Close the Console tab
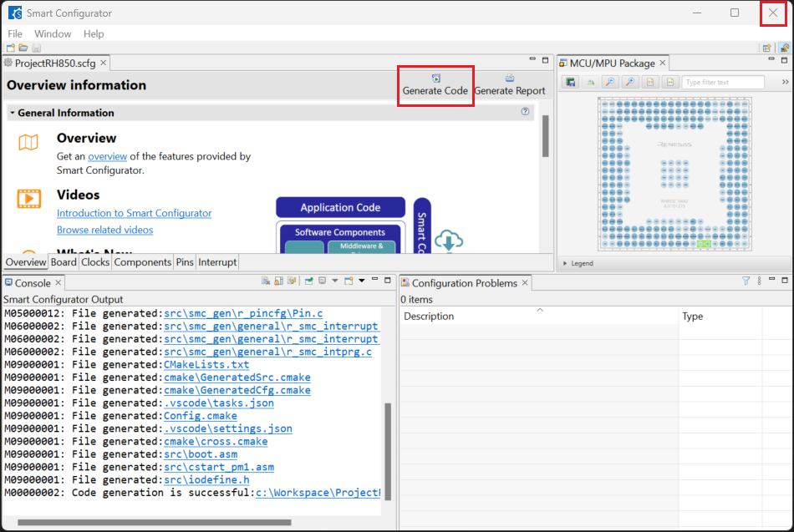The image size is (794, 532). [x=59, y=282]
